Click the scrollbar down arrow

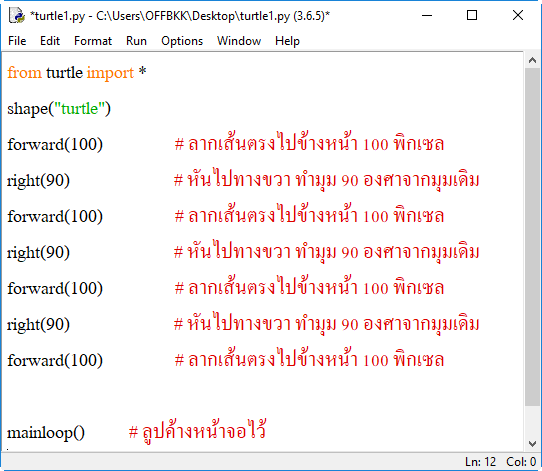point(532,443)
